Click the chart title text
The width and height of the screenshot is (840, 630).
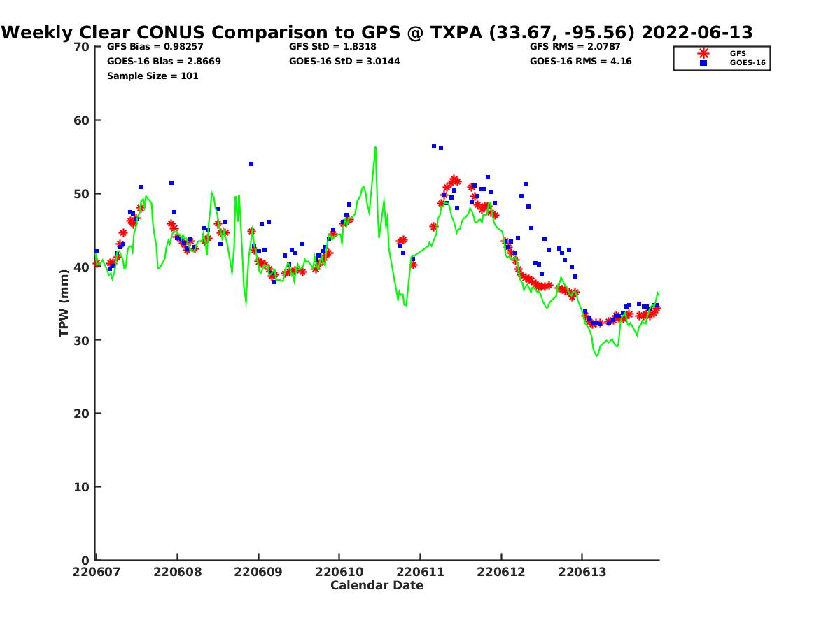tap(377, 32)
